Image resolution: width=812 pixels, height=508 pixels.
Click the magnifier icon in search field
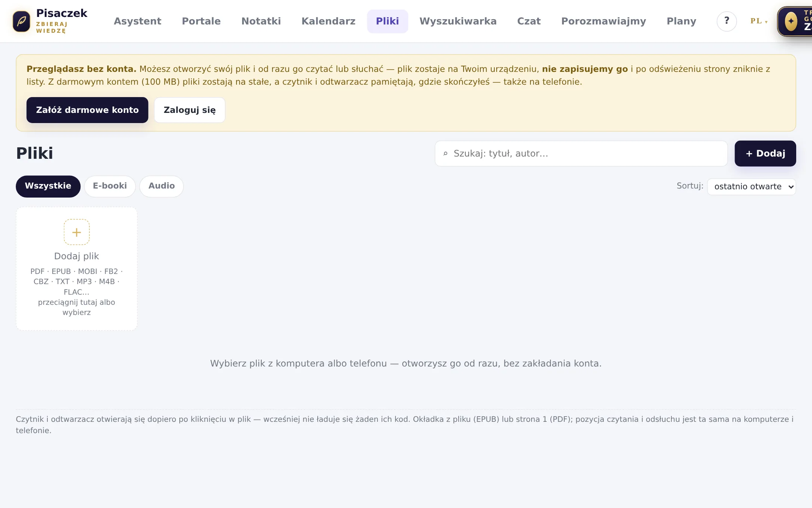coord(445,154)
